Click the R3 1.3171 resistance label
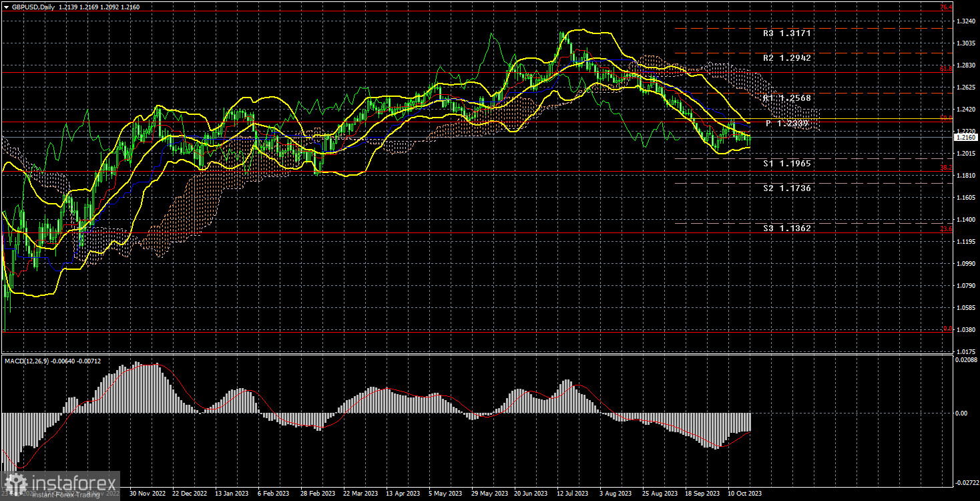The height and width of the screenshot is (501, 980). pos(787,33)
